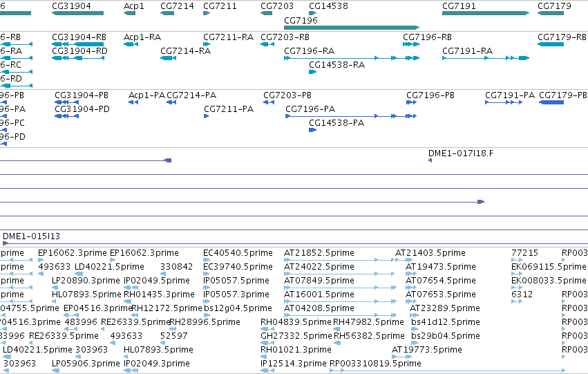588x374 pixels.
Task: Click protein CG31904-PB
Action: coord(82,95)
